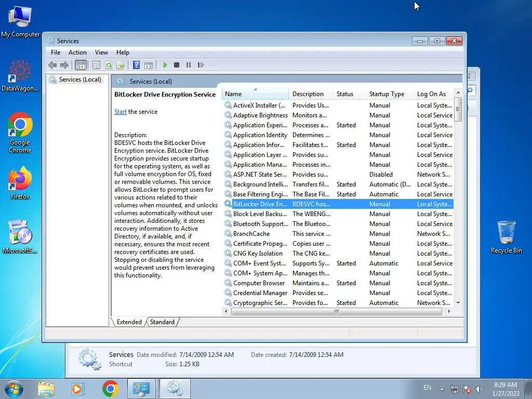Open Windows Media Player from the taskbar
The image size is (532, 399).
(x=77, y=389)
